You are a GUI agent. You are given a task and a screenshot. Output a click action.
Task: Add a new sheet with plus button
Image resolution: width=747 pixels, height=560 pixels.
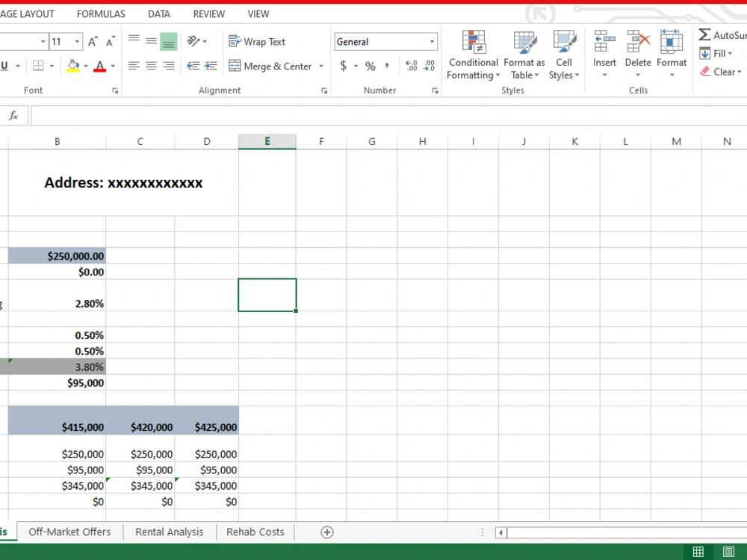pos(327,532)
